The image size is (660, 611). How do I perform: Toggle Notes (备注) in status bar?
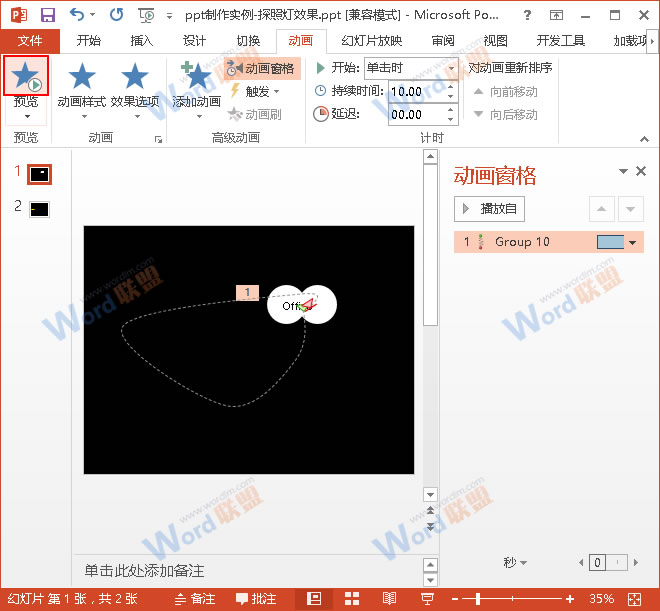point(194,599)
